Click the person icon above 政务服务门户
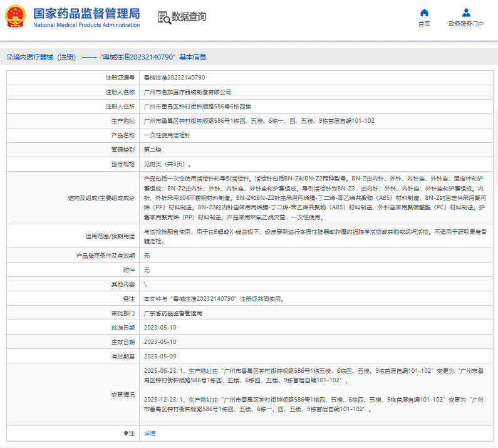 point(466,13)
